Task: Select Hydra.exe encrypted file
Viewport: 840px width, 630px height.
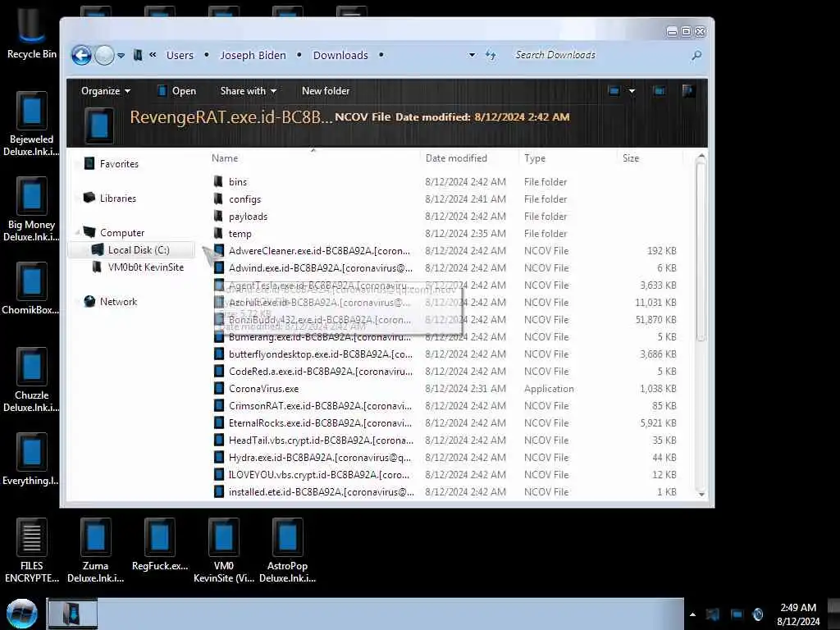Action: point(320,458)
